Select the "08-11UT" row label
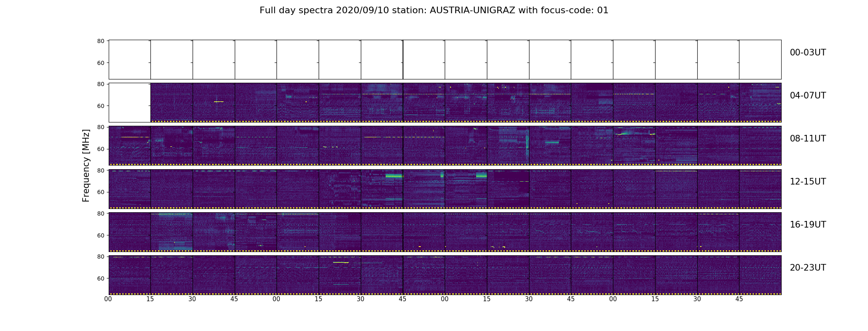The height and width of the screenshot is (331, 868). pyautogui.click(x=808, y=139)
